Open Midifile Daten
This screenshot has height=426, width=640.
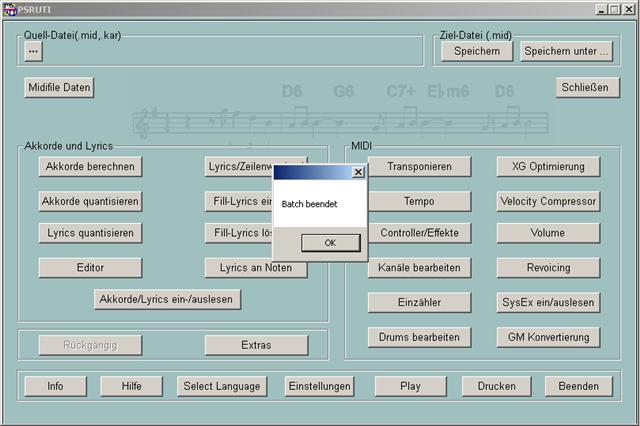click(x=59, y=88)
